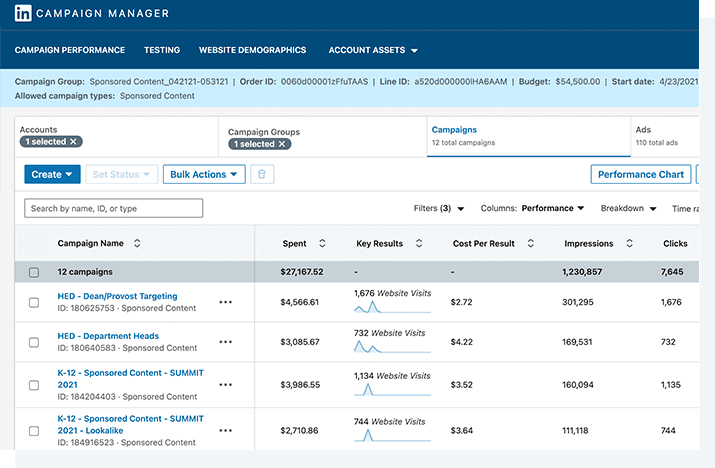715x468 pixels.
Task: Click the Campaign Manager title text
Action: pos(103,14)
